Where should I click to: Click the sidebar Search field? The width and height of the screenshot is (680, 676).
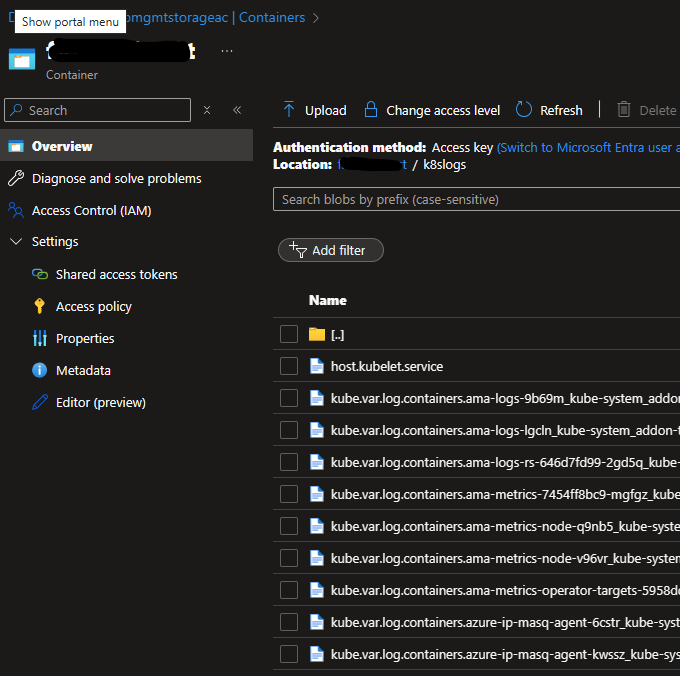97,110
